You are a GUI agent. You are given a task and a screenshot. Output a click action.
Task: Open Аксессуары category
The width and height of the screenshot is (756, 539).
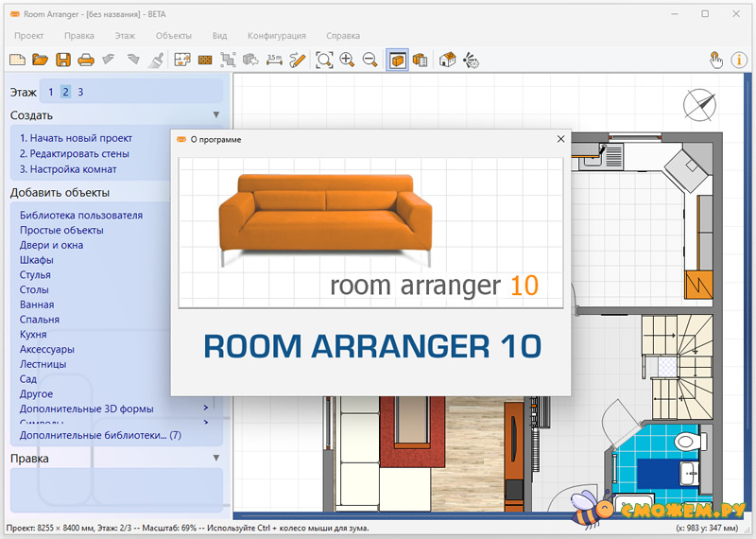(46, 349)
